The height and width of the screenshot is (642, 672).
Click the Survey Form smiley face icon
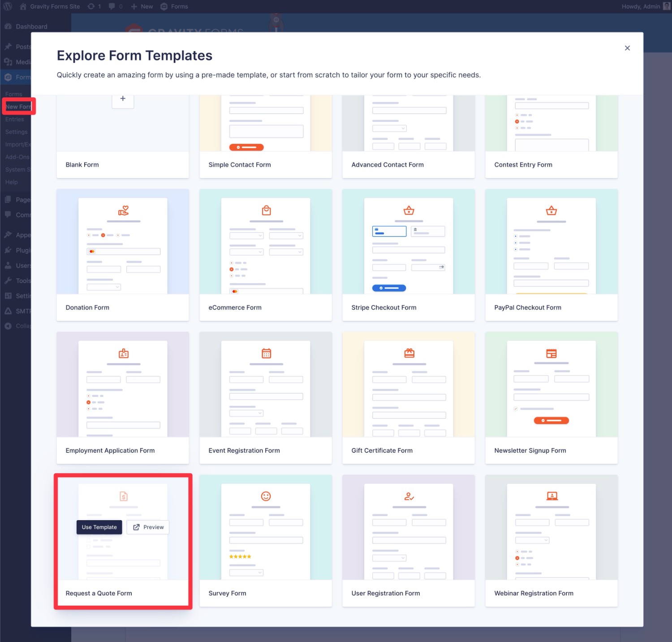click(x=266, y=496)
